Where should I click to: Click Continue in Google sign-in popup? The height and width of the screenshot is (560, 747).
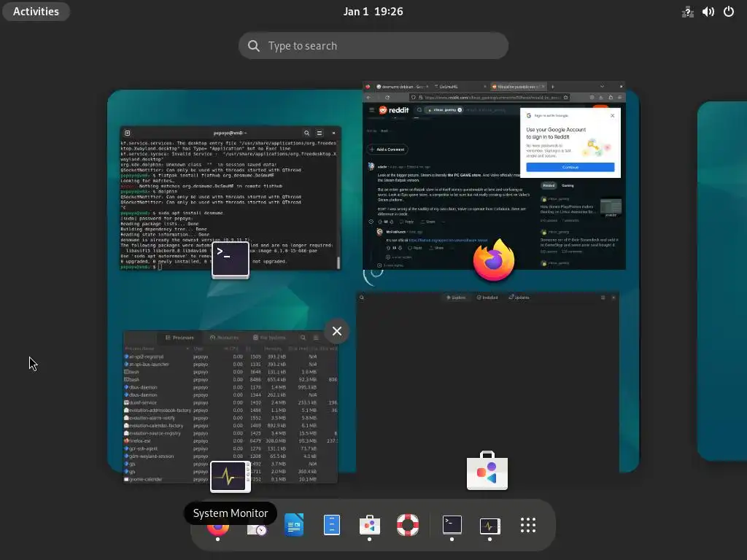[570, 167]
